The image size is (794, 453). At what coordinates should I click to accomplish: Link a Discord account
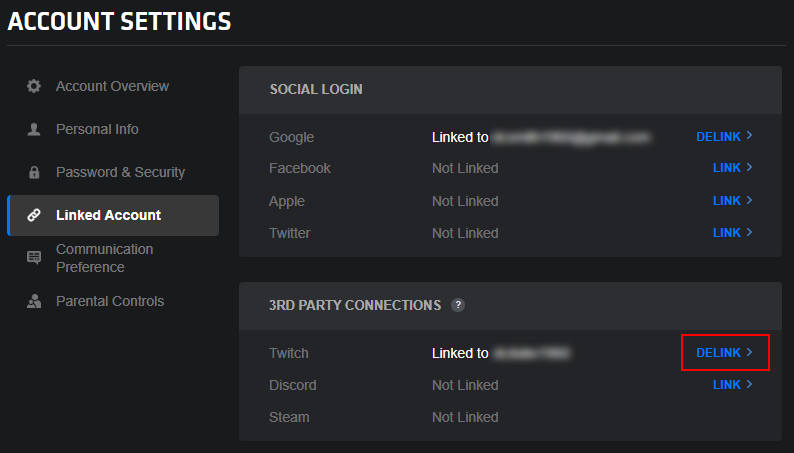(733, 384)
